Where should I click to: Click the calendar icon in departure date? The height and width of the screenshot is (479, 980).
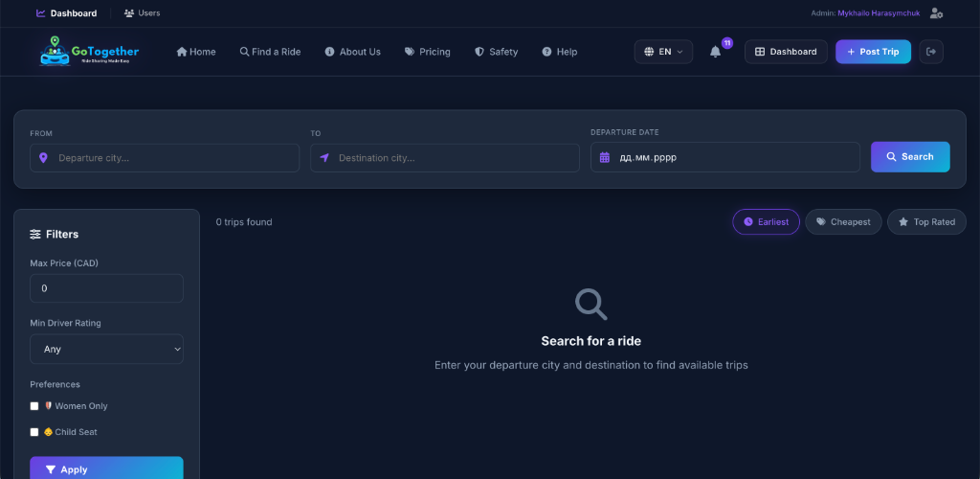click(605, 157)
